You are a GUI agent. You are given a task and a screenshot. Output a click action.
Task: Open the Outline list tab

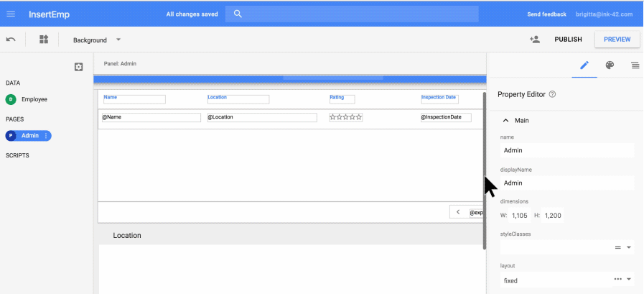coord(635,65)
